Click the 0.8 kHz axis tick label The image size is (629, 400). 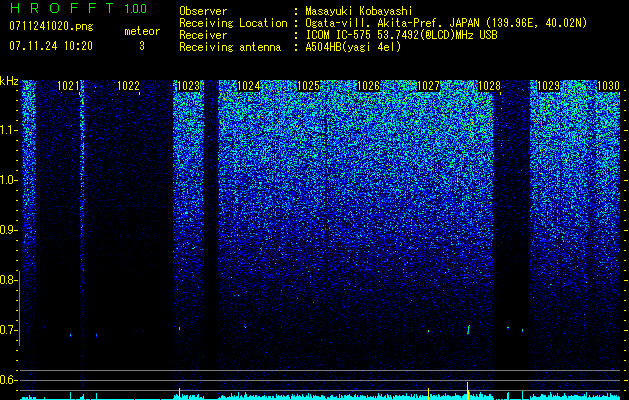click(x=8, y=280)
